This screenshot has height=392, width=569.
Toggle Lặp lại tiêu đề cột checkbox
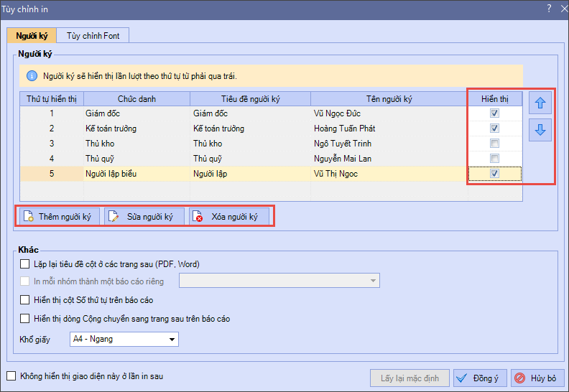(x=26, y=264)
